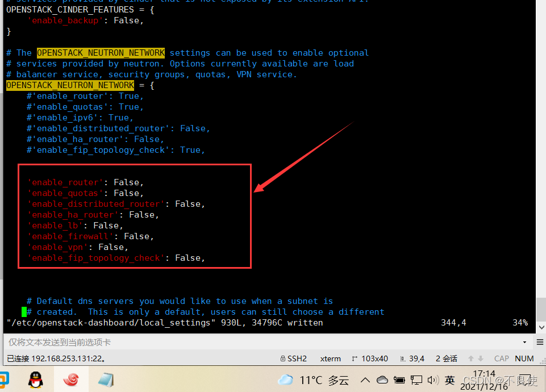Open the QQ penguin taskbar icon

pos(36,380)
